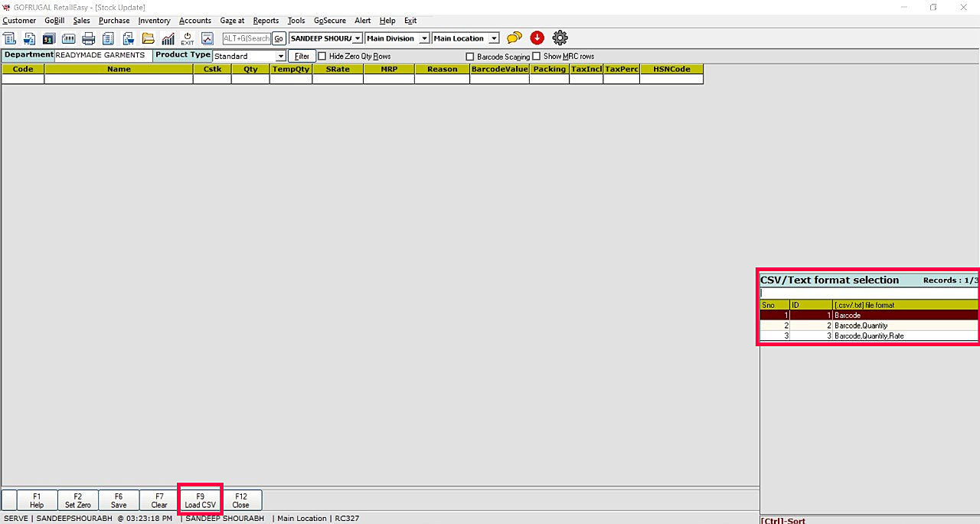Open the GoSecure menu
The height and width of the screenshot is (524, 980).
[x=330, y=21]
